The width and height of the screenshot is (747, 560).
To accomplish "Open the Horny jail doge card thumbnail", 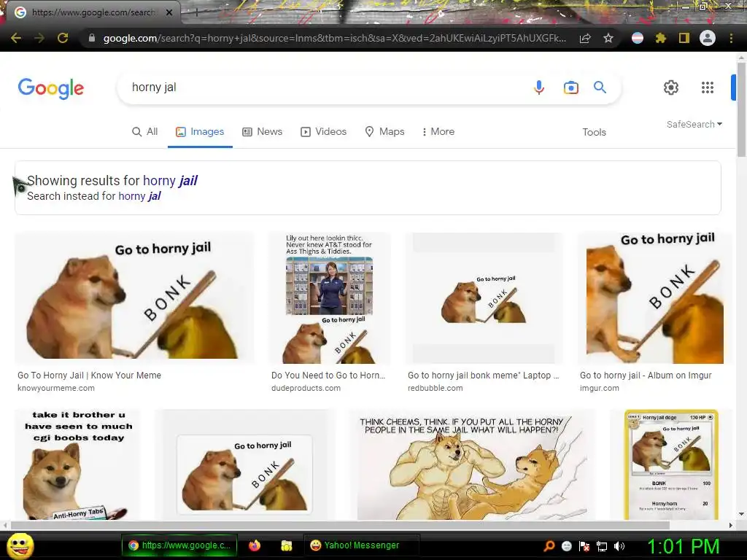I will pos(671,464).
